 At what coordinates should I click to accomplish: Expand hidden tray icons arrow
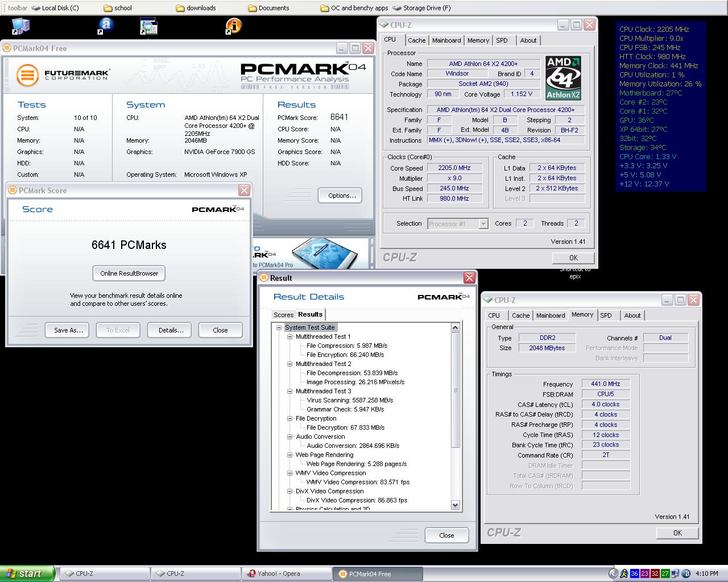[x=613, y=573]
